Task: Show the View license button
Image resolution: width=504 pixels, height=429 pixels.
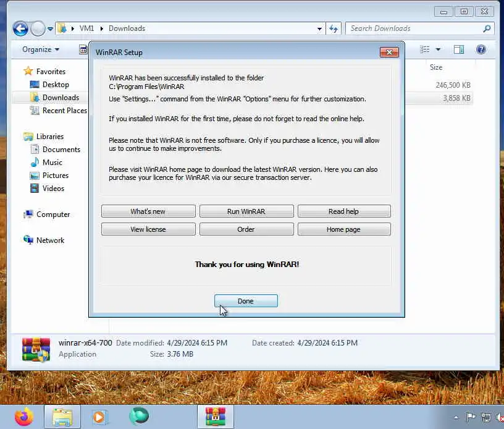Action: [148, 229]
